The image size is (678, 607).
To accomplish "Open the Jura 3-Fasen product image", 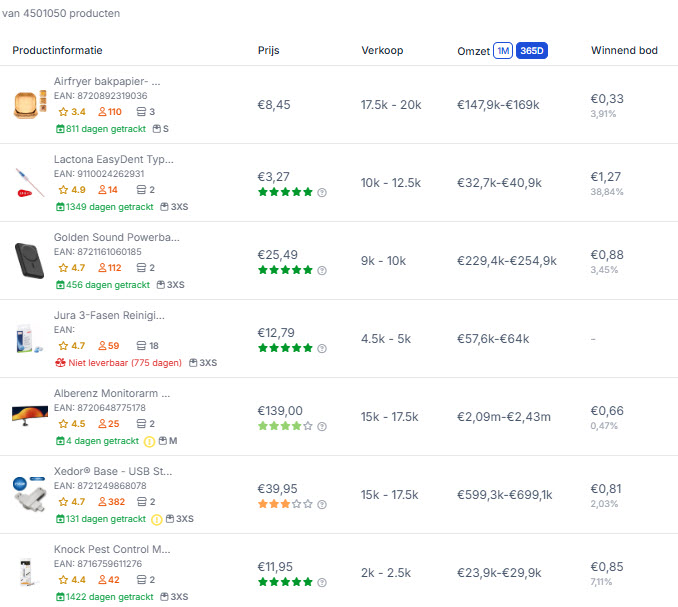I will pos(29,339).
